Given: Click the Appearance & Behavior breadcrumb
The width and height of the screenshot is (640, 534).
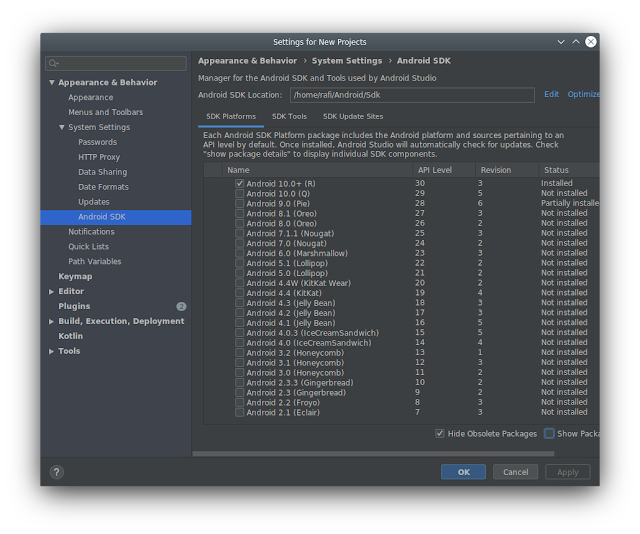Looking at the screenshot, I should pyautogui.click(x=248, y=61).
